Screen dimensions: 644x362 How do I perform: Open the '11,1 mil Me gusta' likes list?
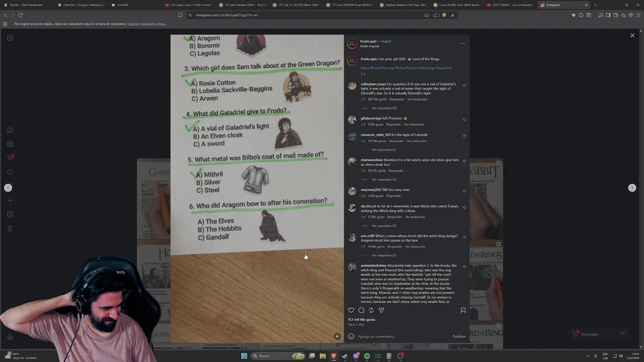pyautogui.click(x=362, y=319)
